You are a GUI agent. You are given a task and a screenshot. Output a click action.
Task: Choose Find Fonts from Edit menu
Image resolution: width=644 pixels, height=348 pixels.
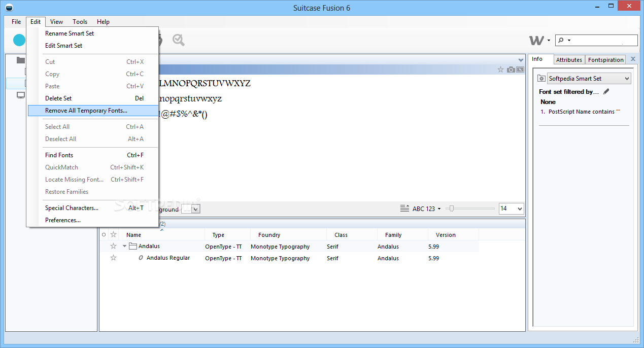93,155
